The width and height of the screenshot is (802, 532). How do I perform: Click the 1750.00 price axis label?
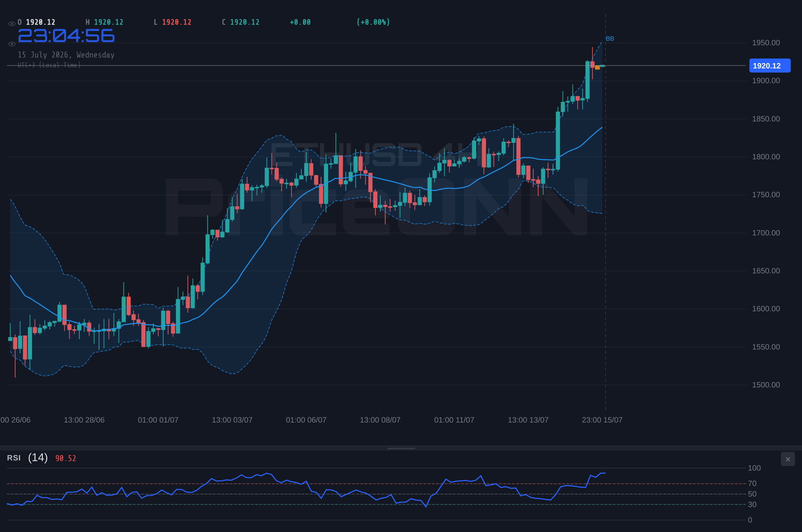(766, 195)
